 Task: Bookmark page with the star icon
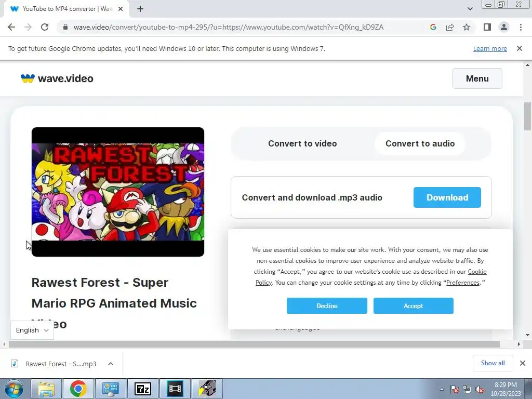pos(467,27)
